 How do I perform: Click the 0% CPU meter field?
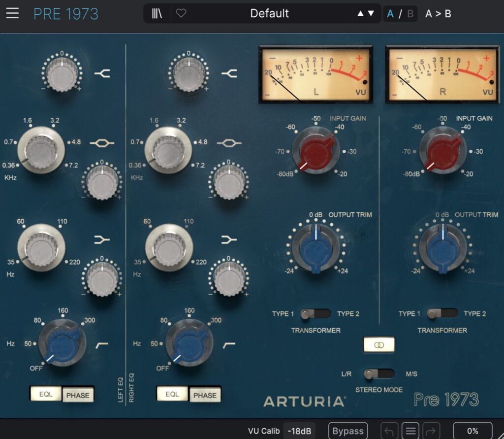[x=472, y=431]
